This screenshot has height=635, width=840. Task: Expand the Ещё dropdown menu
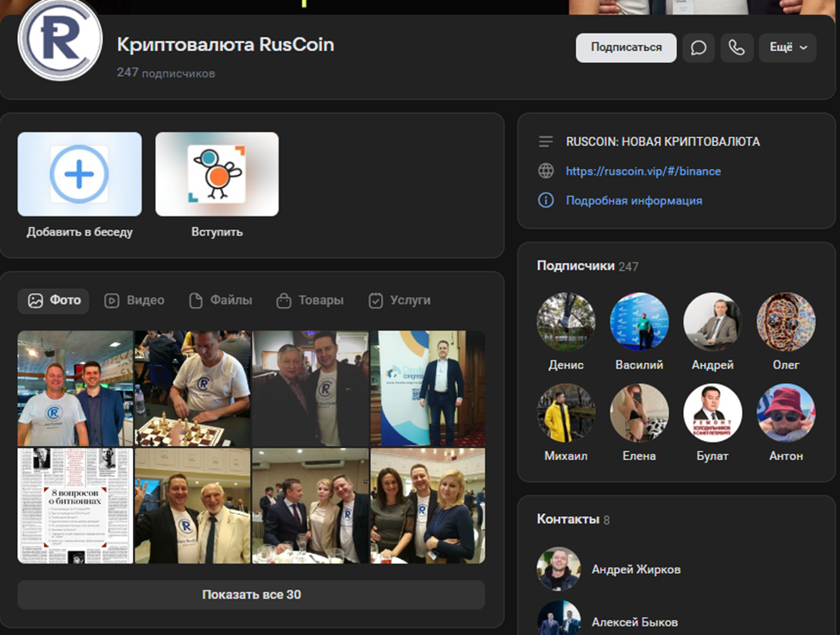coord(787,47)
